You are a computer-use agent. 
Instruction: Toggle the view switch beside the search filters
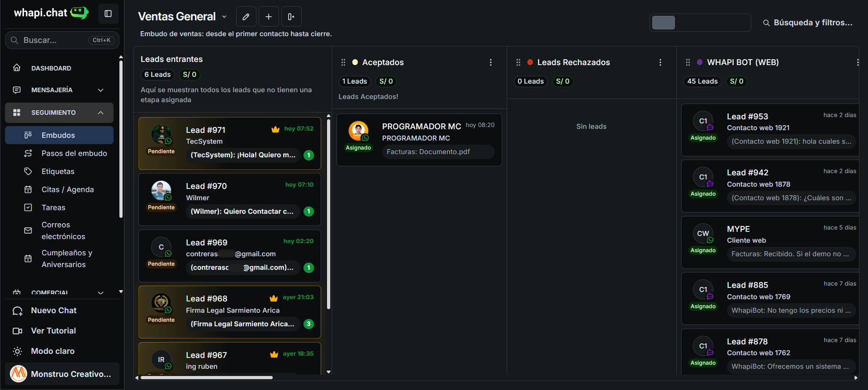[x=700, y=23]
